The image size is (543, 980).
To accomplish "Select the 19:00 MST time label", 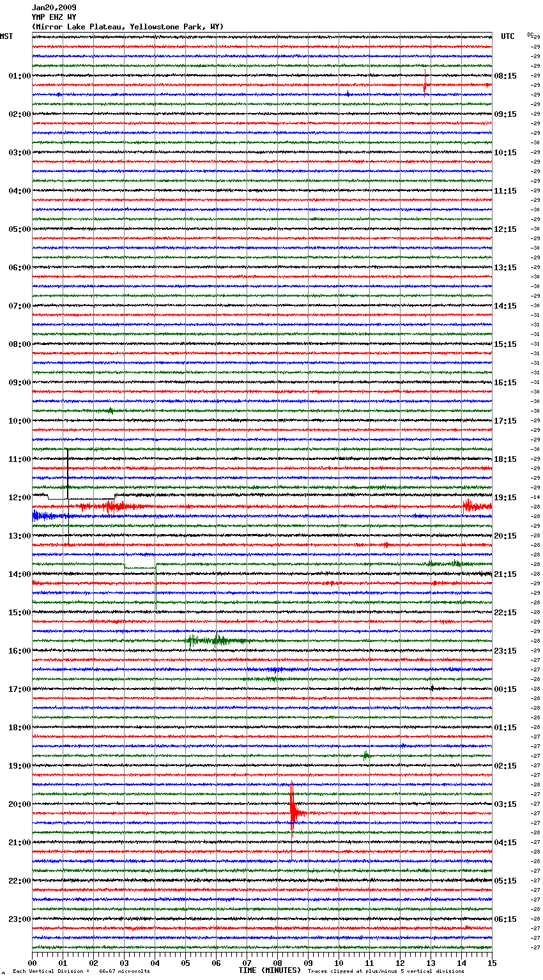I will point(20,766).
